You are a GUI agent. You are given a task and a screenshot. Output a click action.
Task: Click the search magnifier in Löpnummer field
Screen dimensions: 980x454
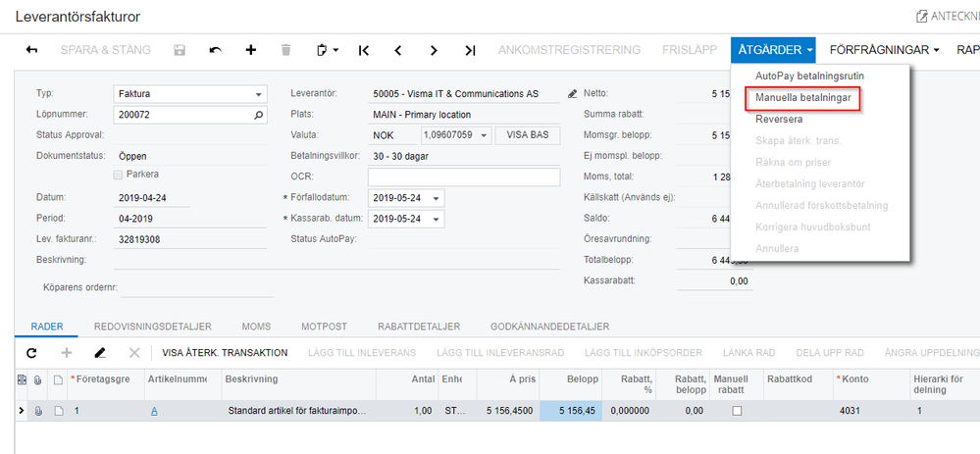pyautogui.click(x=259, y=115)
